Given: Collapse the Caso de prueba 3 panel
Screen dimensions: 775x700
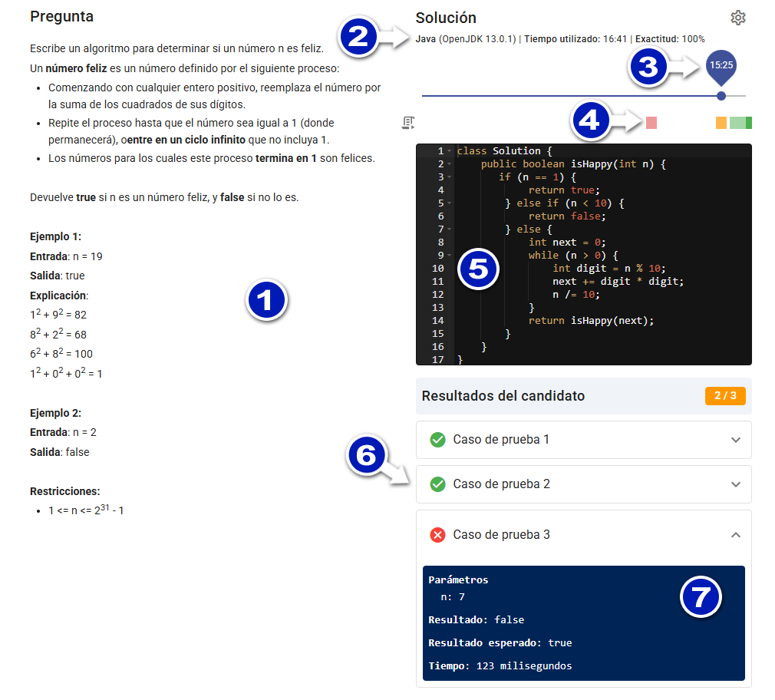Looking at the screenshot, I should 735,534.
